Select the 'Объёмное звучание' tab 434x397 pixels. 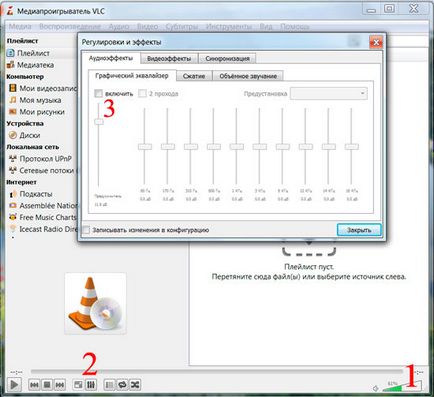(248, 76)
